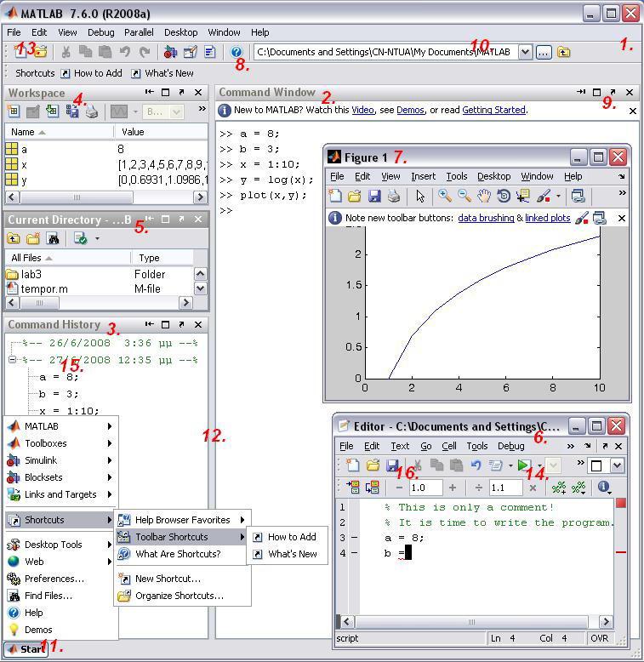Viewport: 644px width, 662px height.
Task: Open the Insert menu in Figure 1
Action: (424, 176)
